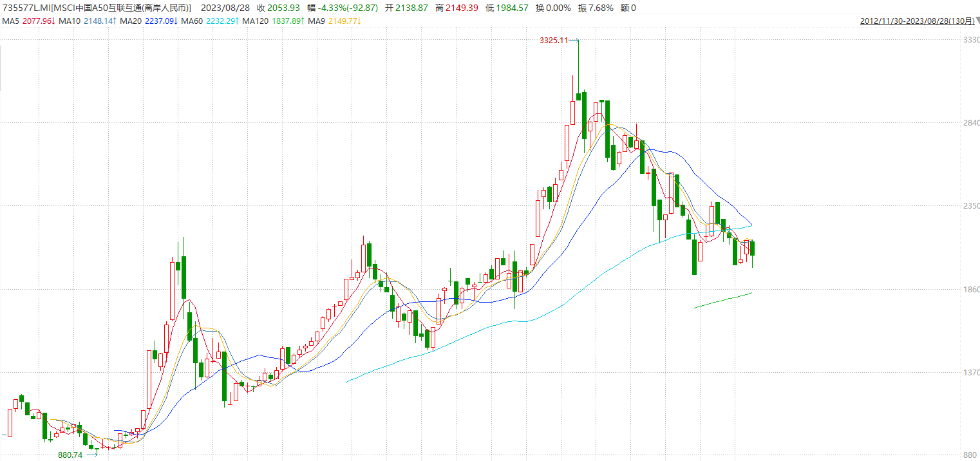This screenshot has height=461, width=980.
Task: Click the change value -4.33%(-92.87)
Action: pyautogui.click(x=343, y=8)
